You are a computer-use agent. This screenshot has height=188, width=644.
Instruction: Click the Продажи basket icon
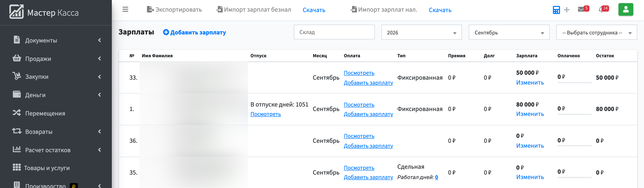pos(17,58)
